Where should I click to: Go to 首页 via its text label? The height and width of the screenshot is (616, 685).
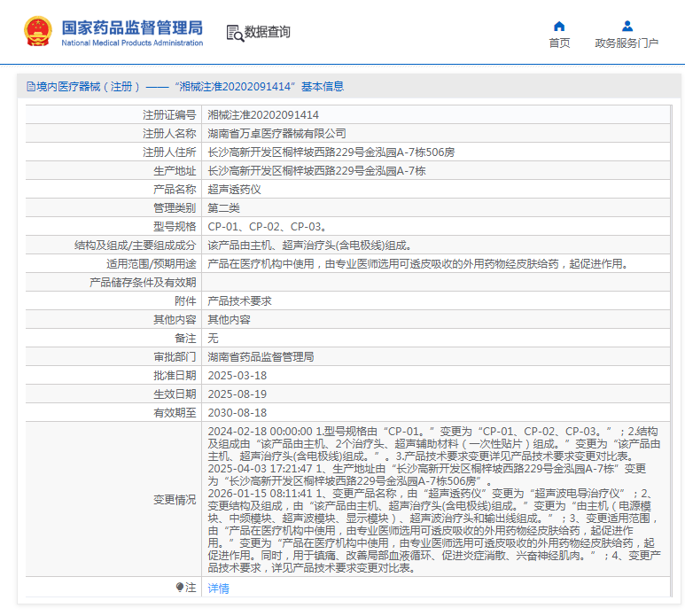click(x=559, y=43)
